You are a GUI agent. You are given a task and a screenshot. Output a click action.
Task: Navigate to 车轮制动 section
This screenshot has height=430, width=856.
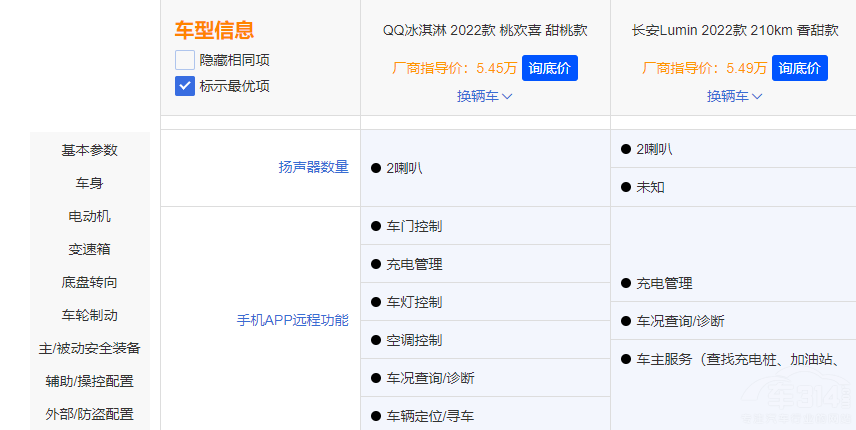90,315
